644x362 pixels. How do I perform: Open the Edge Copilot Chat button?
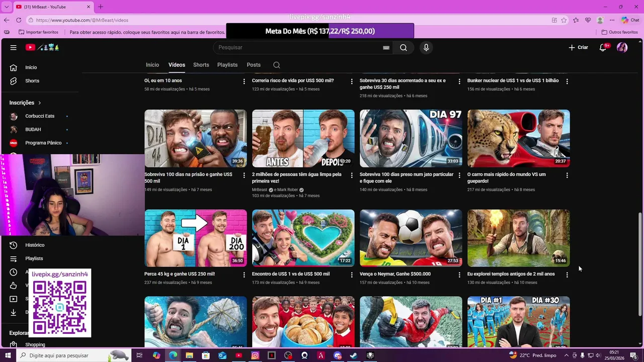point(630,20)
